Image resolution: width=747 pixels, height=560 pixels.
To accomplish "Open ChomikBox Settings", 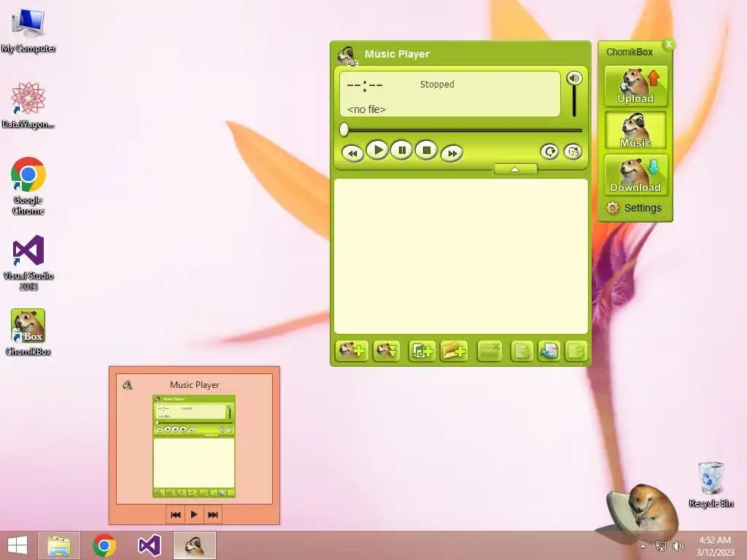I will [x=634, y=208].
